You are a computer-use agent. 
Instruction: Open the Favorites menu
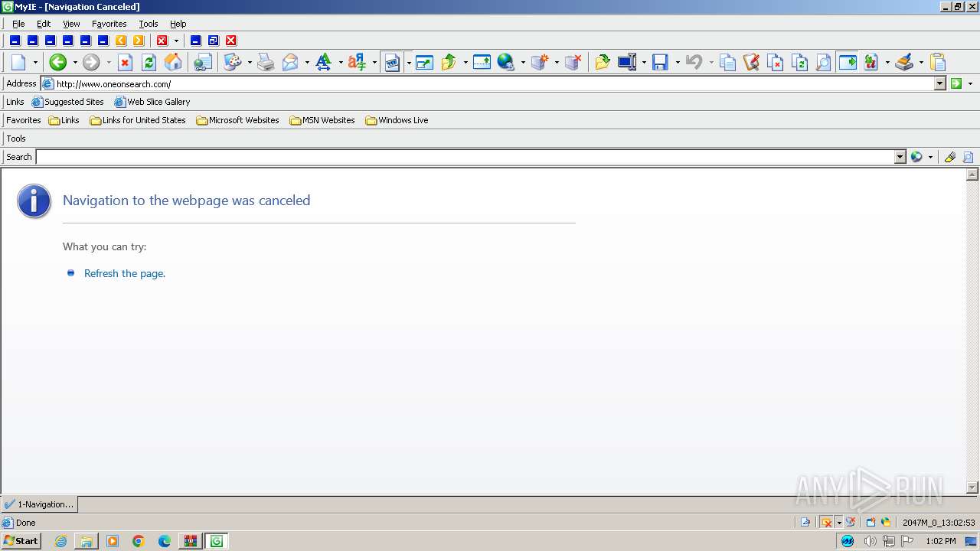tap(109, 24)
